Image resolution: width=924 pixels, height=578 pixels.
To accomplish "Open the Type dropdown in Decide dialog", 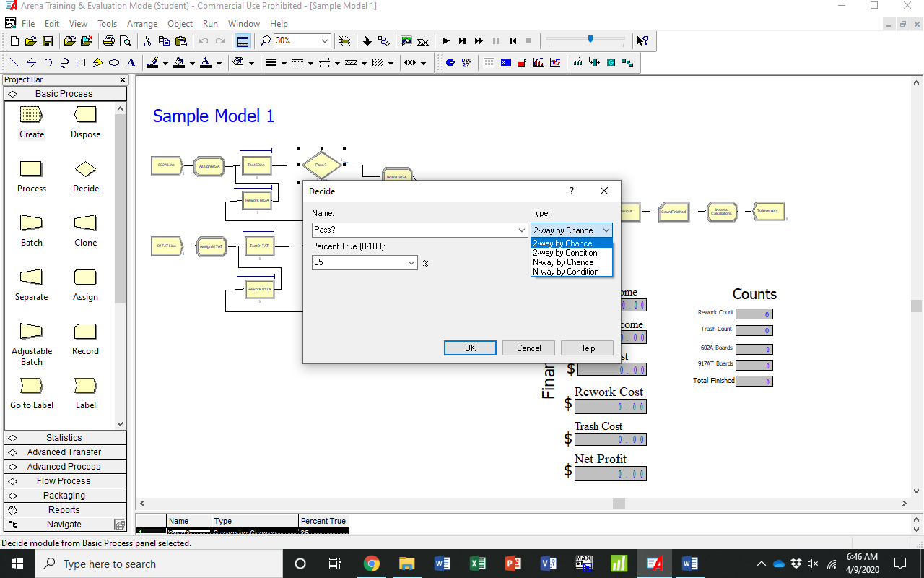I will (x=606, y=230).
